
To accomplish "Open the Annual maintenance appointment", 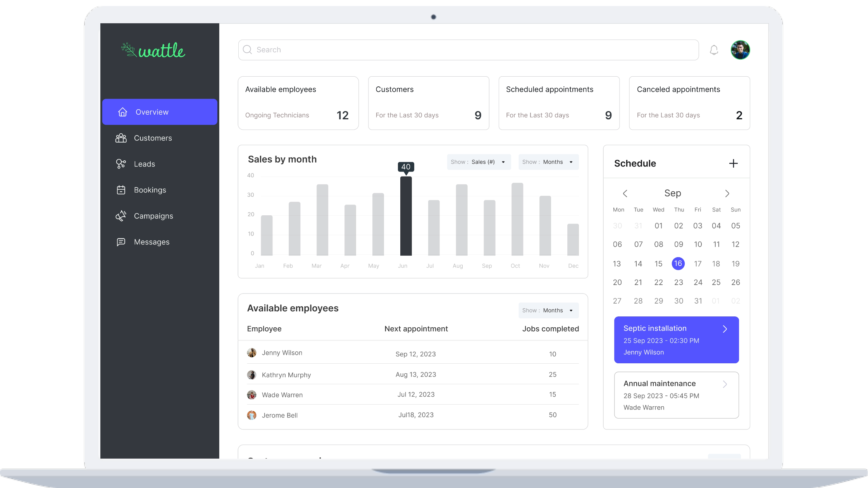I will [676, 395].
